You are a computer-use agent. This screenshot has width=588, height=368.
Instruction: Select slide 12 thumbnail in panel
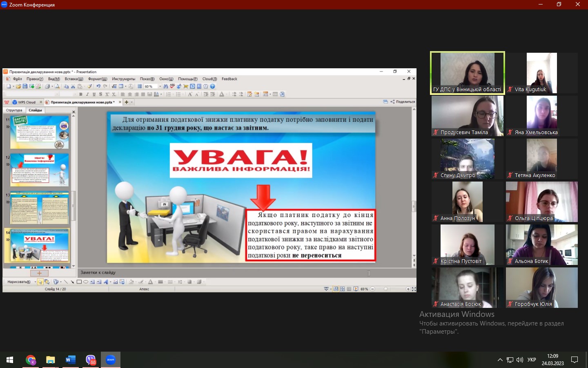(40, 170)
